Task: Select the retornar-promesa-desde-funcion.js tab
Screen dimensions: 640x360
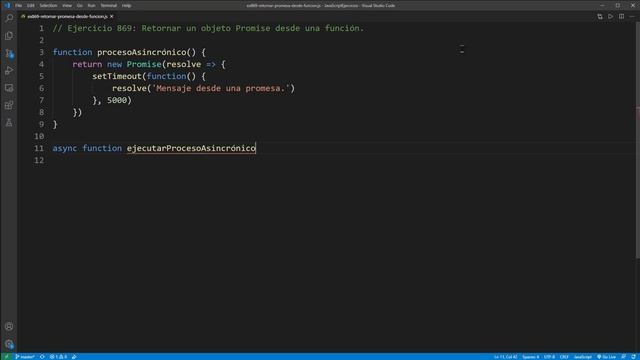Action: click(67, 16)
